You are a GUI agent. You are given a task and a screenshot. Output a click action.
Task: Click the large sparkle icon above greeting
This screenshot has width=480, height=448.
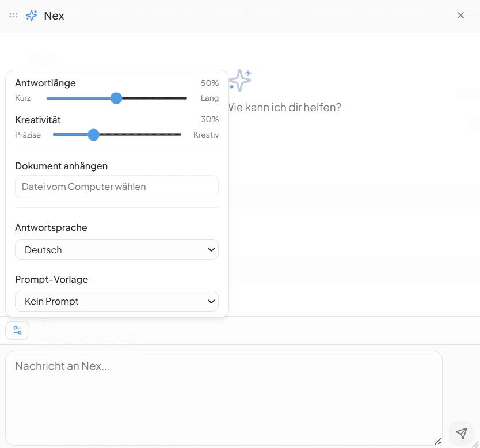(240, 80)
